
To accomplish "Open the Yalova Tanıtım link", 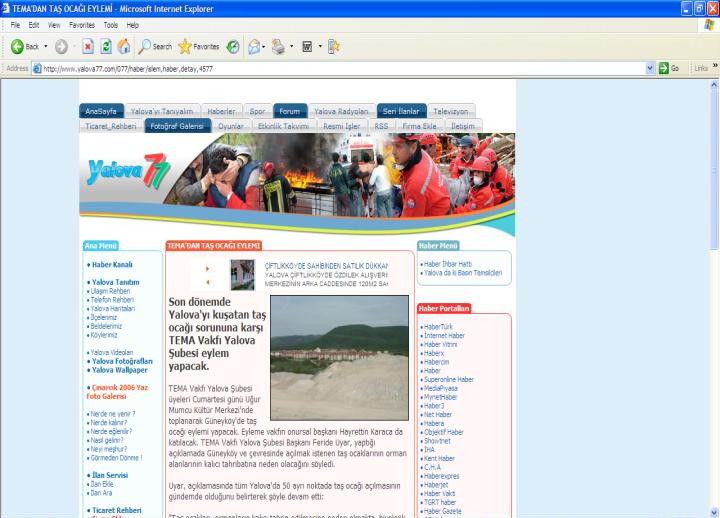I will [115, 282].
